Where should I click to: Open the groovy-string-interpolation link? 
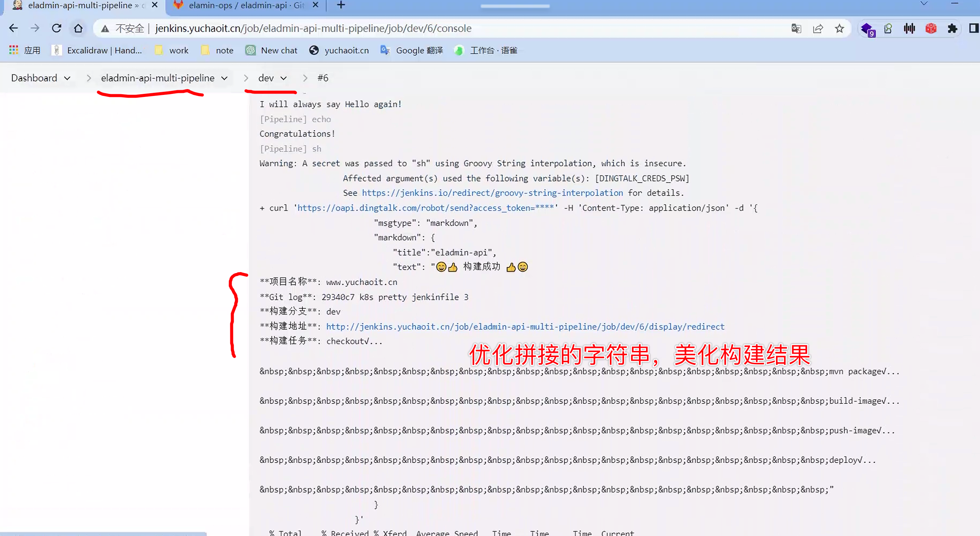pyautogui.click(x=492, y=193)
